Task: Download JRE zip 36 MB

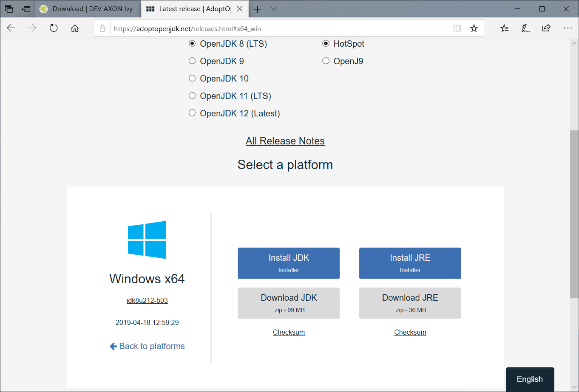Action: (x=410, y=303)
